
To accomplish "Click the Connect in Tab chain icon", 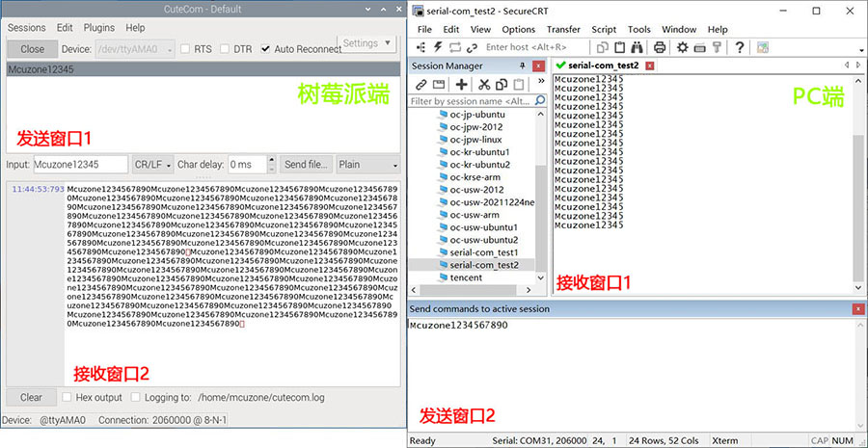I will pyautogui.click(x=473, y=47).
